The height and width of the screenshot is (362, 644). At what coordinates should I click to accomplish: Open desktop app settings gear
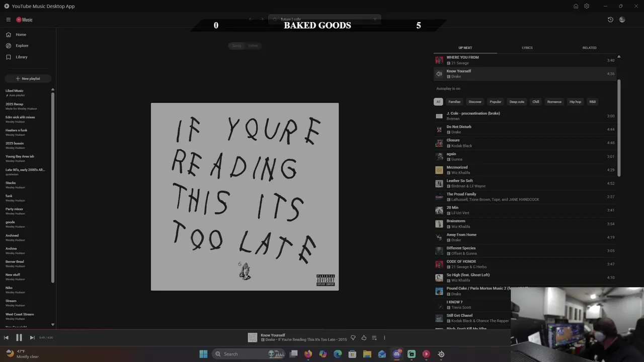587,6
